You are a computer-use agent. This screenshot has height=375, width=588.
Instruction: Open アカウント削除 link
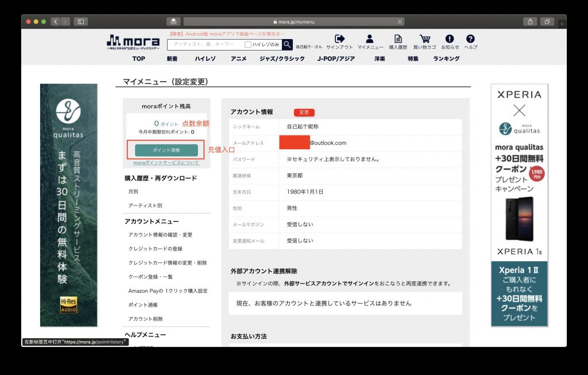pos(145,319)
